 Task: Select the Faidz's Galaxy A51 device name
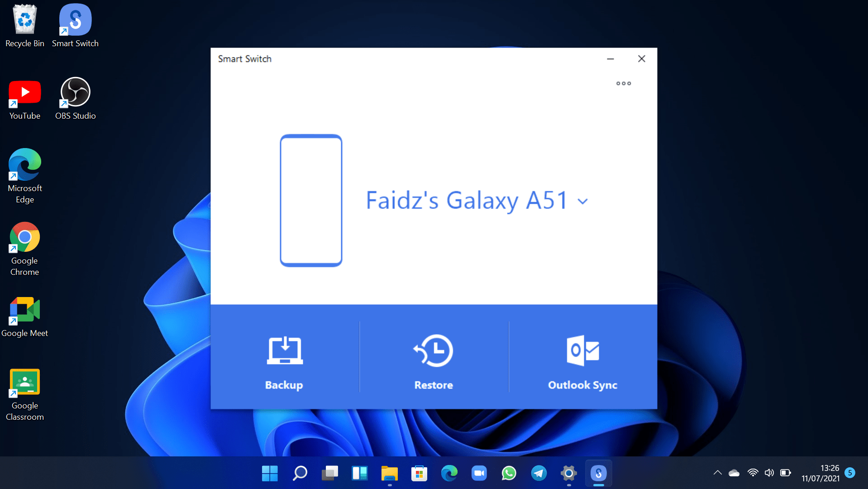[467, 201]
